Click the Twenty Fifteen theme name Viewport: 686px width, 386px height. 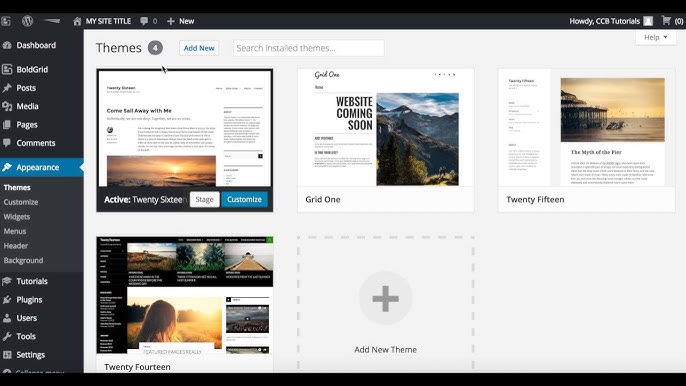(x=535, y=200)
